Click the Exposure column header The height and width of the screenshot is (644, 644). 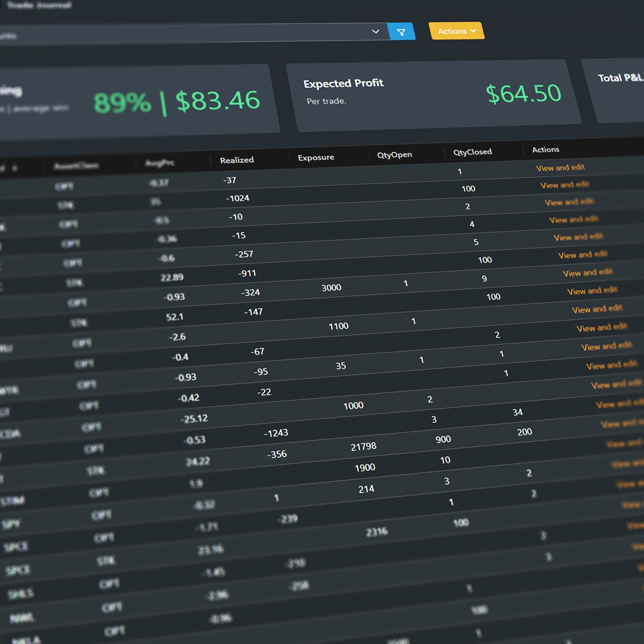click(x=316, y=158)
